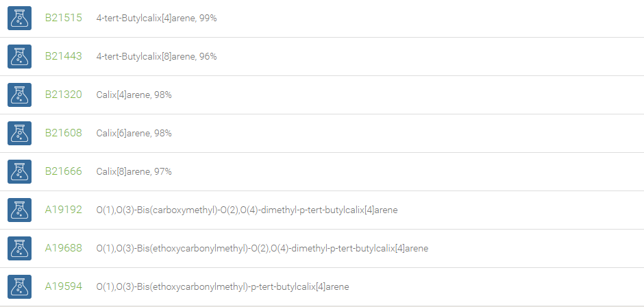Click the flask icon beside B21515
This screenshot has width=644, height=307.
tap(19, 18)
